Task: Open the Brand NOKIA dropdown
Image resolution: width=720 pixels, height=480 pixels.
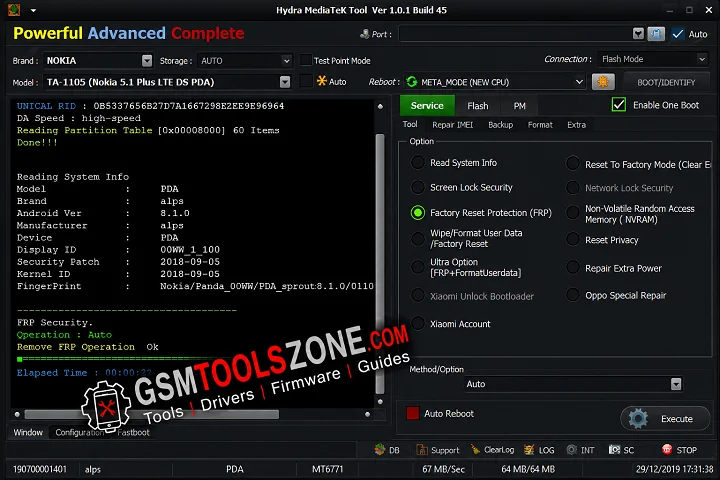Action: (146, 61)
